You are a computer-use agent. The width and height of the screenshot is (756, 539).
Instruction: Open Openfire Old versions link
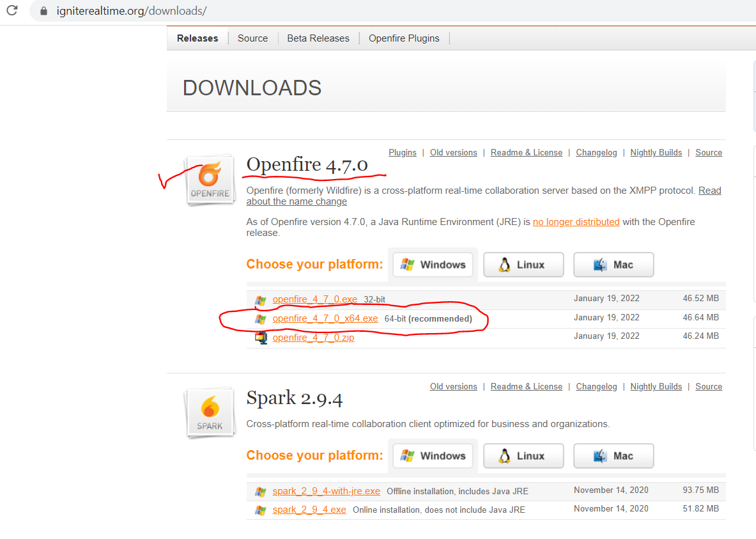454,152
